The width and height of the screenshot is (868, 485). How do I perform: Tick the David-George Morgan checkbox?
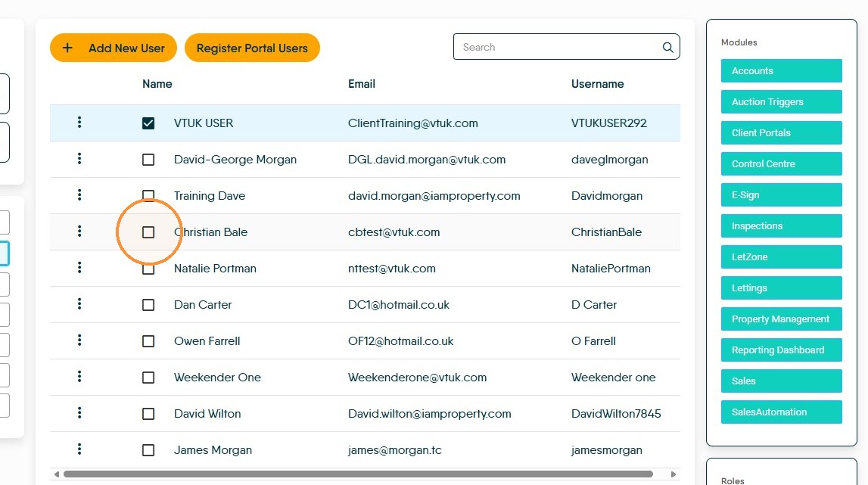tap(148, 160)
